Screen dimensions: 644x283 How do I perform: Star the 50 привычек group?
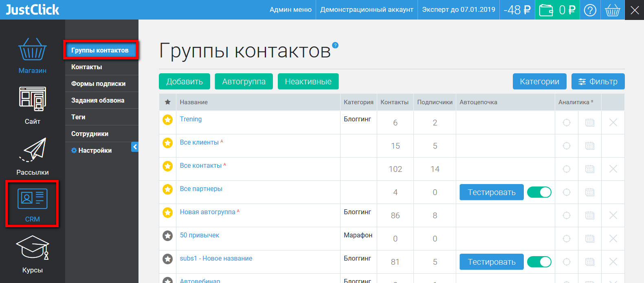[x=167, y=235]
